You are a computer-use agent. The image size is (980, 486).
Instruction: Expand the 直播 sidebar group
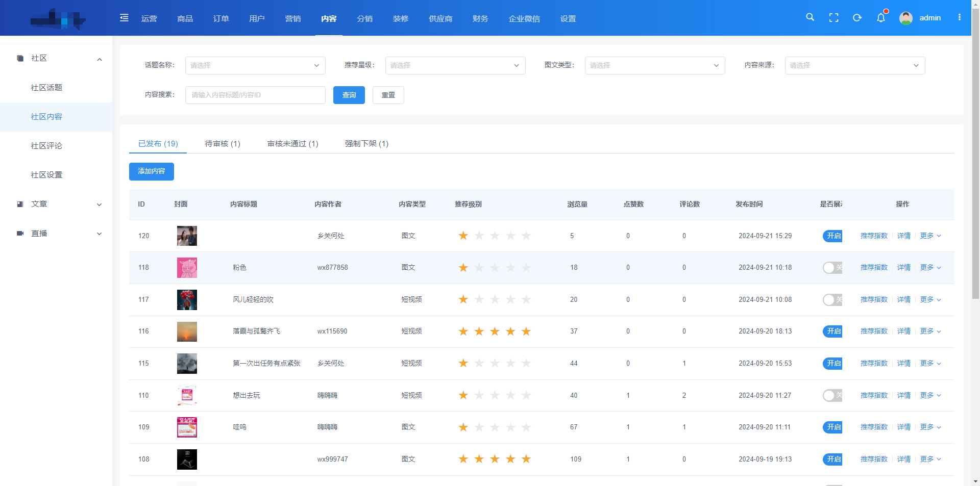click(100, 234)
